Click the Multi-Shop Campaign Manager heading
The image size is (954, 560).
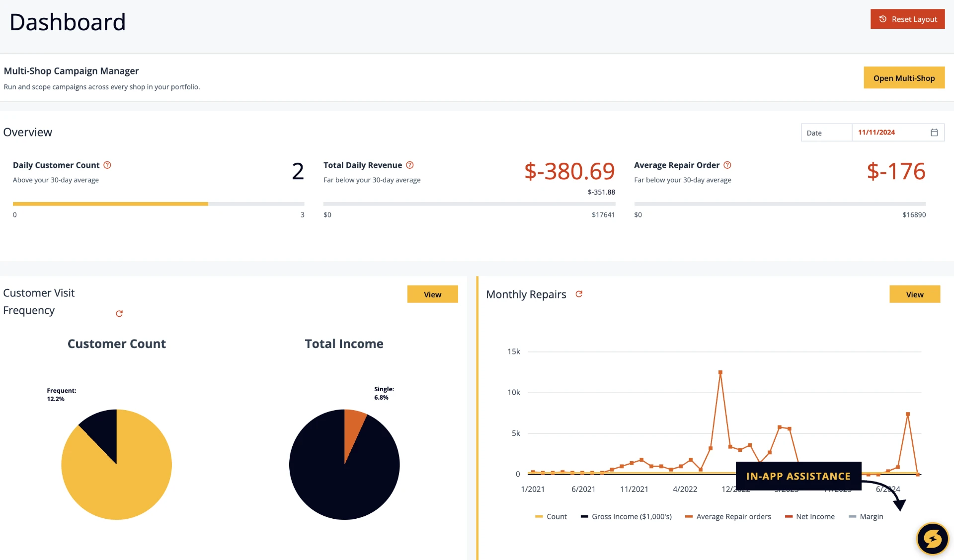tap(71, 70)
